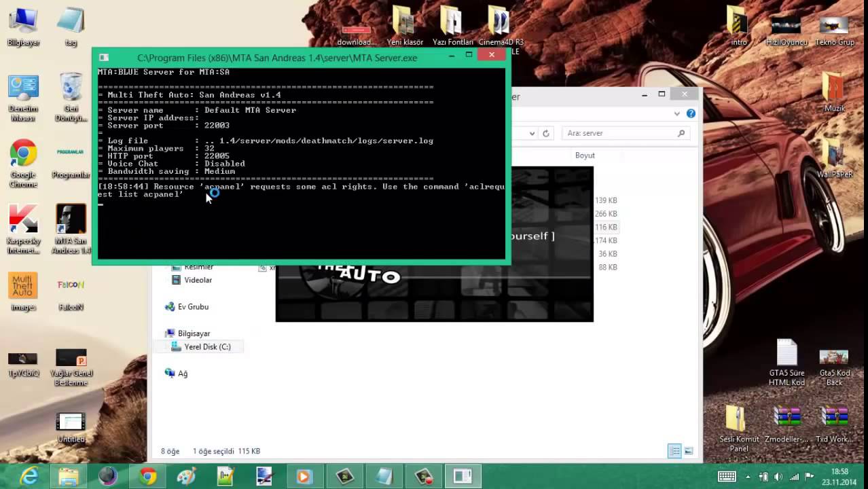Open File Explorer from the taskbar
Viewport: 868px width, 489px height.
tap(68, 476)
